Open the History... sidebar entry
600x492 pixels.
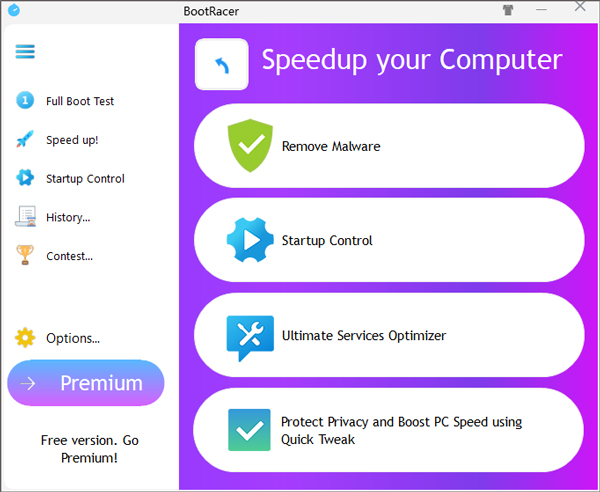tap(68, 217)
